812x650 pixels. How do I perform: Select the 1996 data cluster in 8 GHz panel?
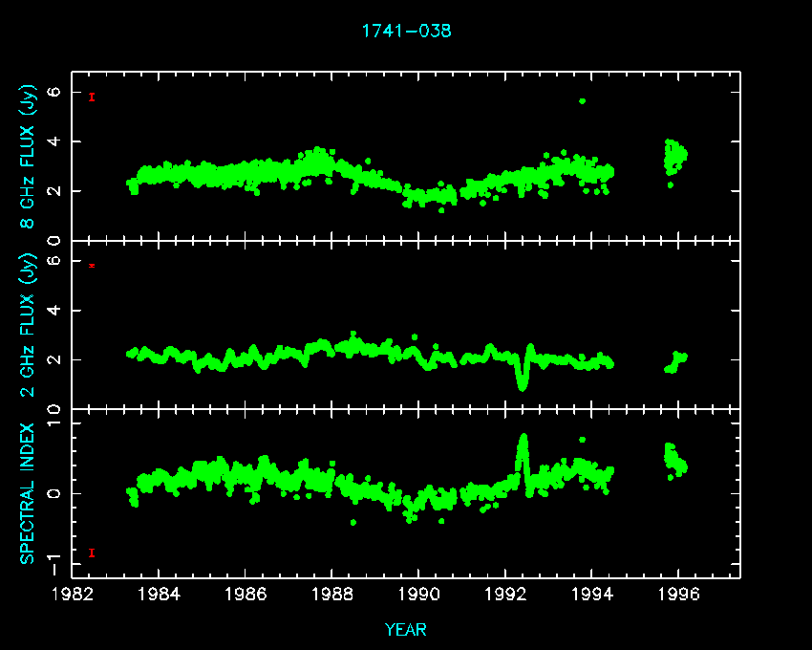675,156
